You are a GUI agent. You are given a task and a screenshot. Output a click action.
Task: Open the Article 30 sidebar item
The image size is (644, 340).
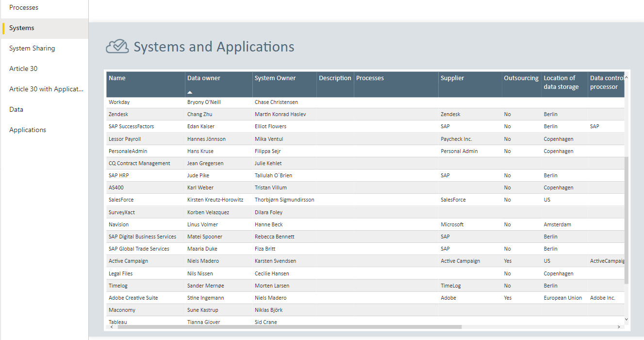click(x=23, y=69)
